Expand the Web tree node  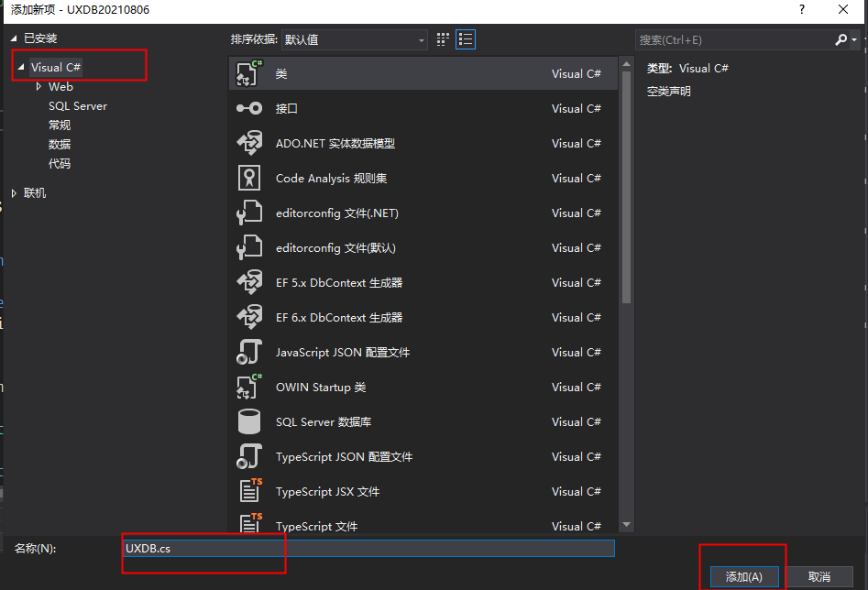[x=38, y=86]
